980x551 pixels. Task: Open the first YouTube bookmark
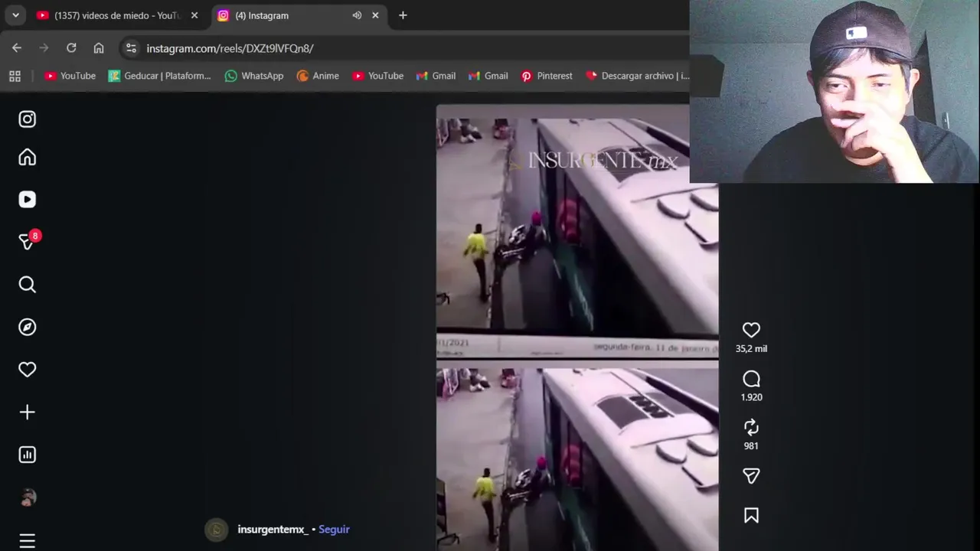click(70, 76)
